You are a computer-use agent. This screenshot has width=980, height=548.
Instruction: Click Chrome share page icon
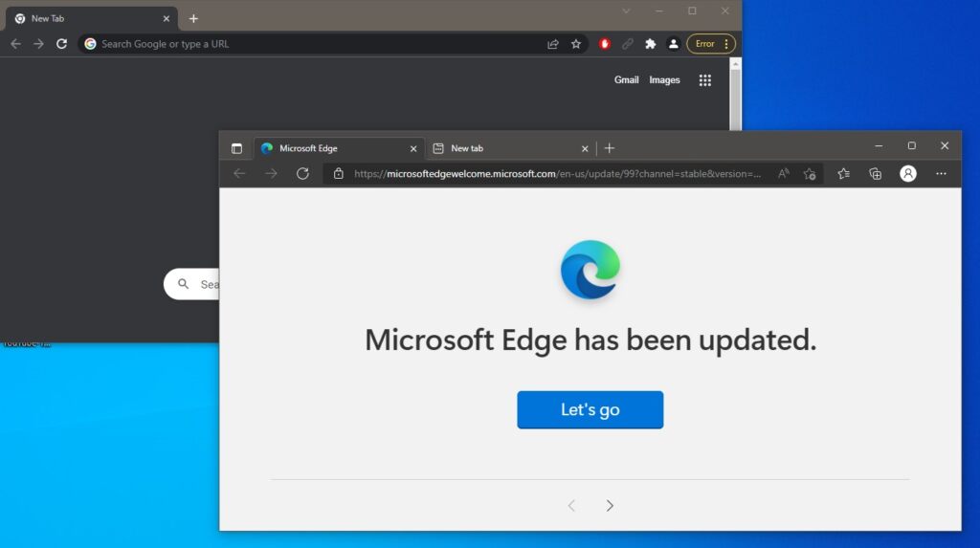click(552, 44)
